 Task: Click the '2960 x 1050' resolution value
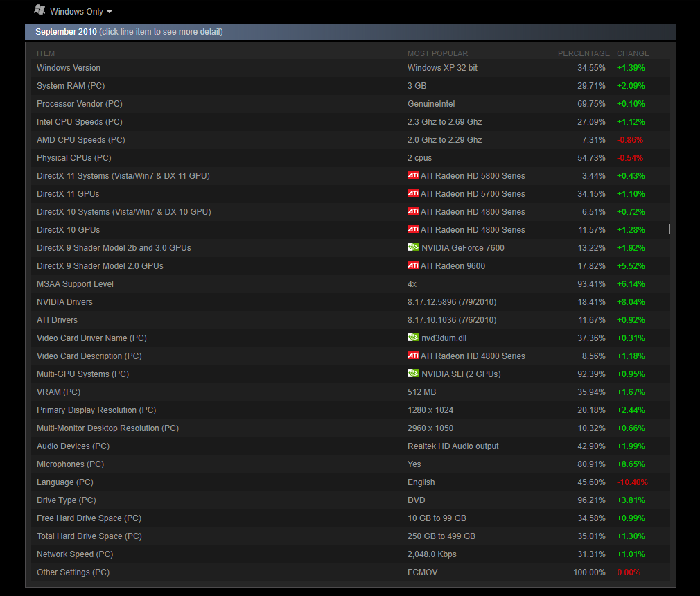(430, 428)
